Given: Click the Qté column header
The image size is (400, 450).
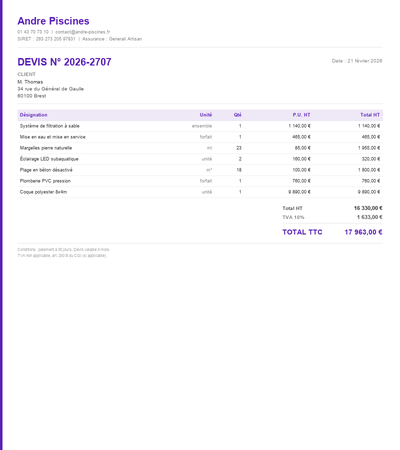Looking at the screenshot, I should (x=238, y=115).
